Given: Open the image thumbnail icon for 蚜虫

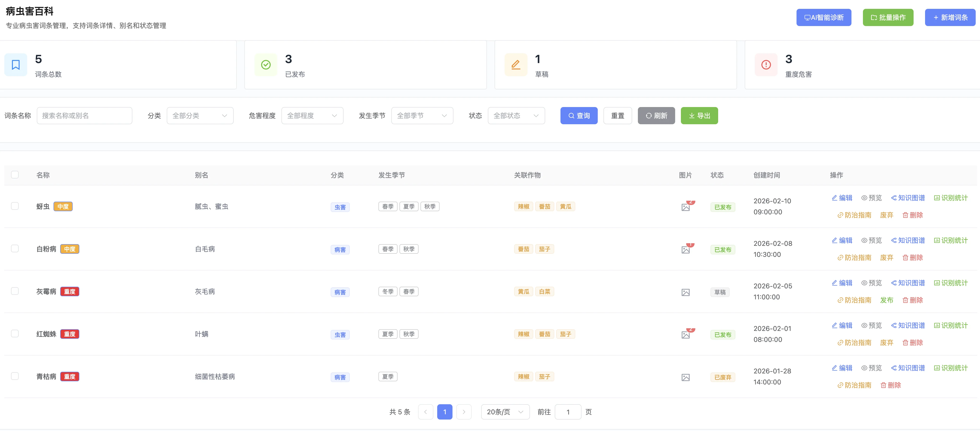Looking at the screenshot, I should (685, 207).
